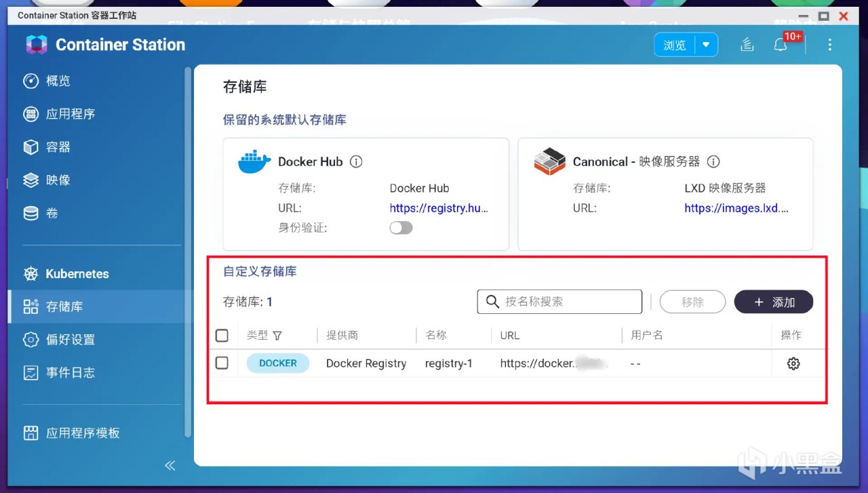Screen dimensions: 868x493
Task: Click the 类型 column header
Action: coord(257,335)
